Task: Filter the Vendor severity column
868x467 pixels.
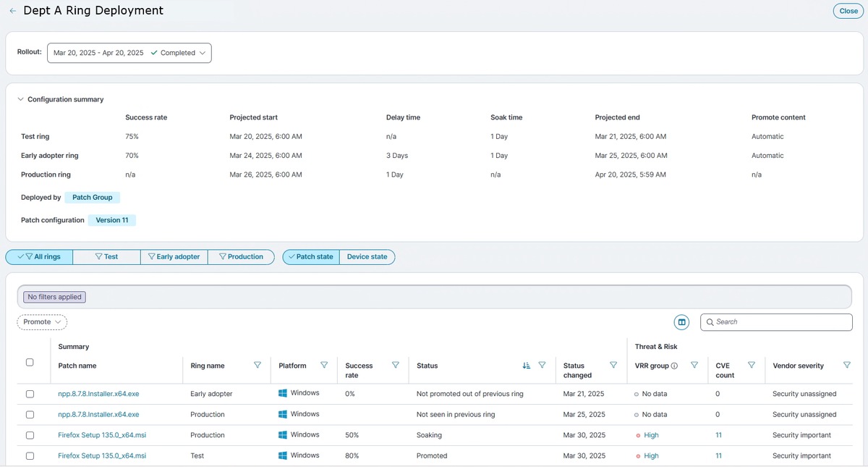Action: point(847,366)
